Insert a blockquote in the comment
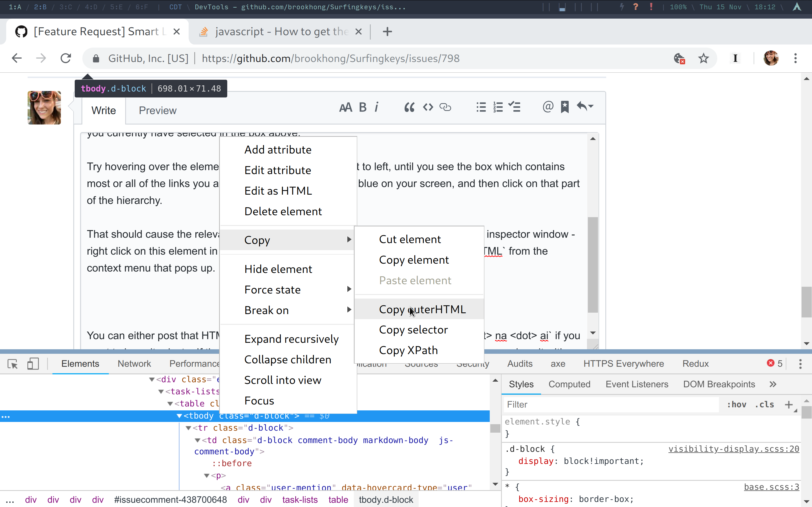812x507 pixels. pos(409,107)
